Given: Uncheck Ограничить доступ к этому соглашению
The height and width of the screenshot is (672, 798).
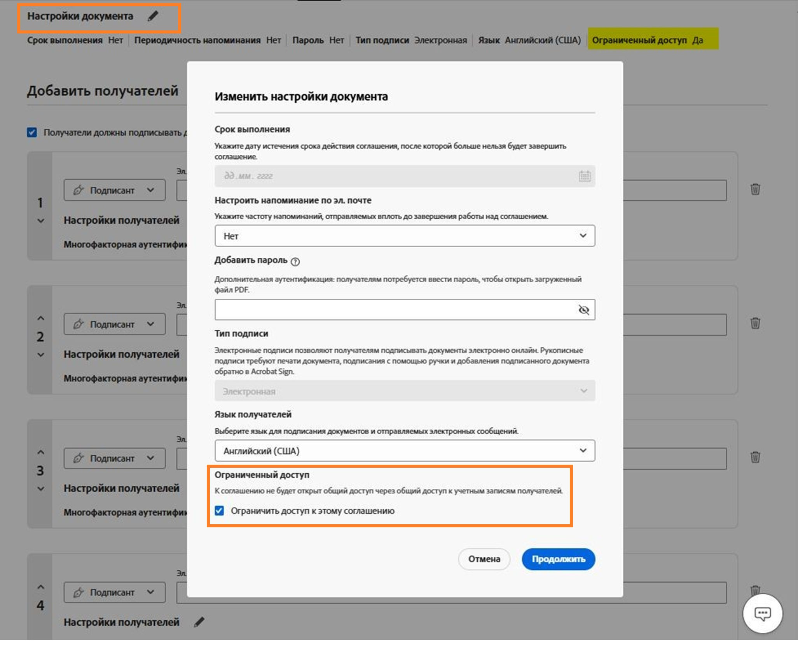Looking at the screenshot, I should click(220, 511).
